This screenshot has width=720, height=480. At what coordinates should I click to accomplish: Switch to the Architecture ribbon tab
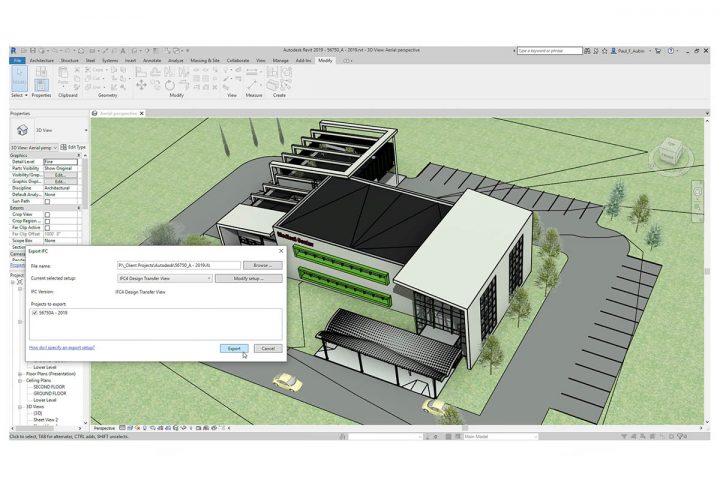(x=42, y=60)
